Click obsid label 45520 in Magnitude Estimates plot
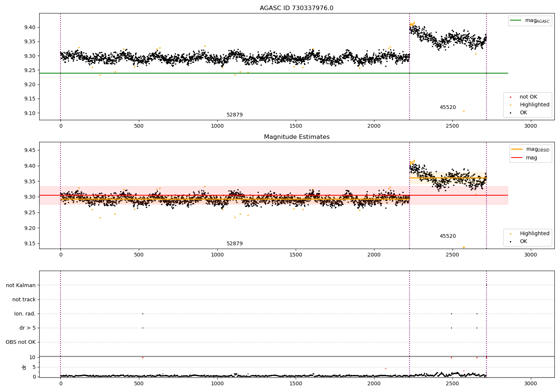 [x=448, y=236]
